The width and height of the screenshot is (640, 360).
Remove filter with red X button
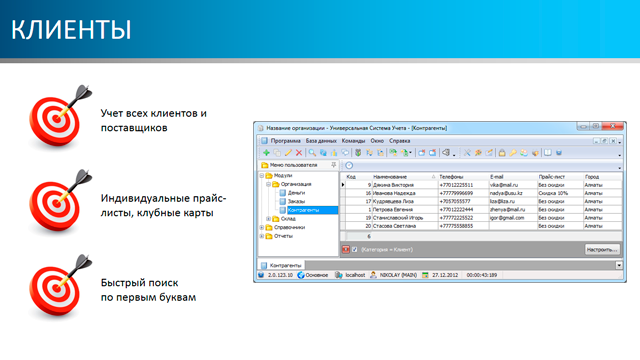[346, 249]
